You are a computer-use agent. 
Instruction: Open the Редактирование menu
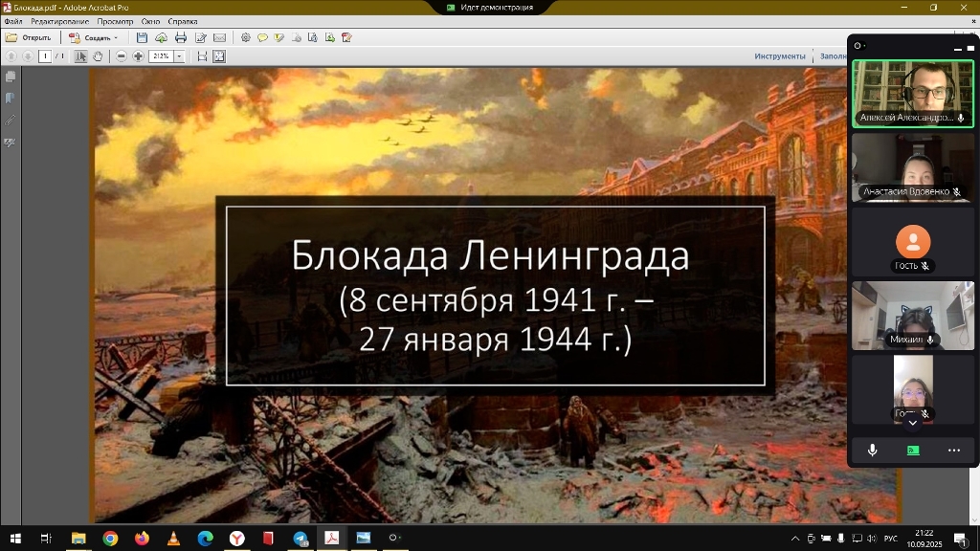pyautogui.click(x=59, y=21)
